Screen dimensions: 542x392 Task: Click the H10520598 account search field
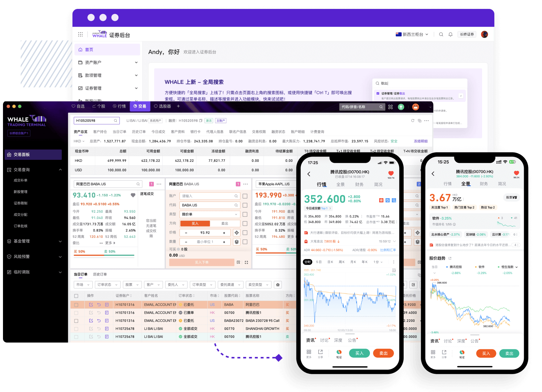[97, 120]
